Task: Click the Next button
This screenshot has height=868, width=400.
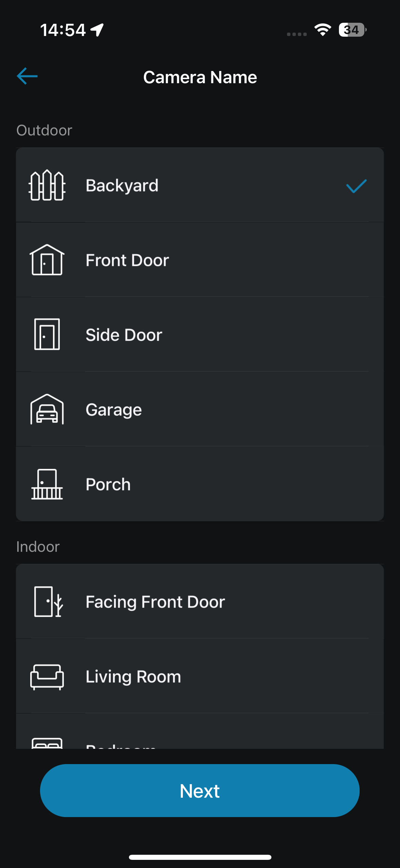Action: (x=200, y=791)
